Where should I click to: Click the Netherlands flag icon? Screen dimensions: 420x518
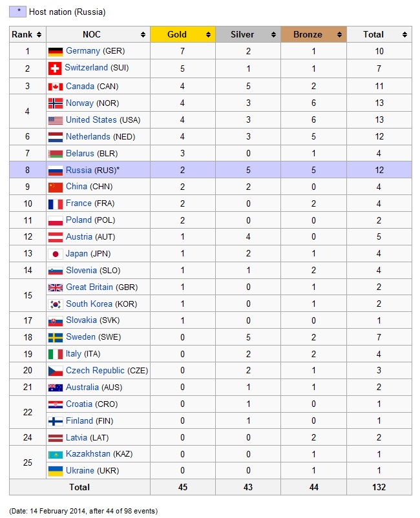[56, 137]
